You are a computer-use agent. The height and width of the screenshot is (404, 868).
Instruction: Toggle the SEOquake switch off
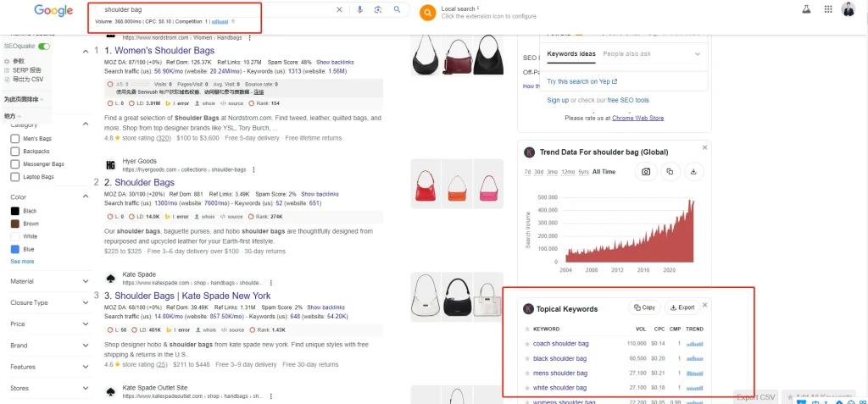pyautogui.click(x=44, y=47)
